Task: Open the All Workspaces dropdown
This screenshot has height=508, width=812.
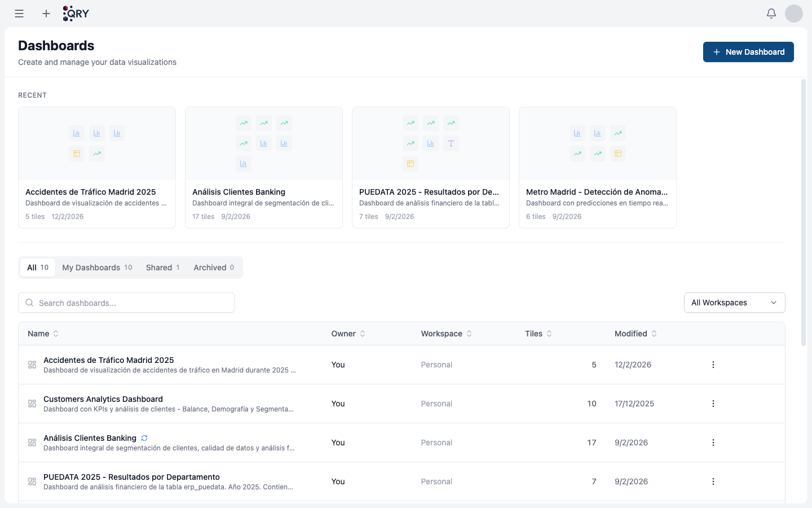Action: 734,303
